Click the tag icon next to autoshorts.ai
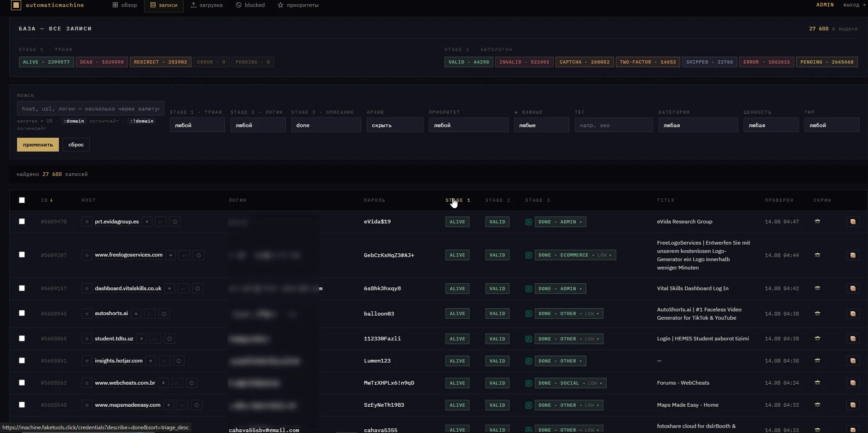 (150, 314)
